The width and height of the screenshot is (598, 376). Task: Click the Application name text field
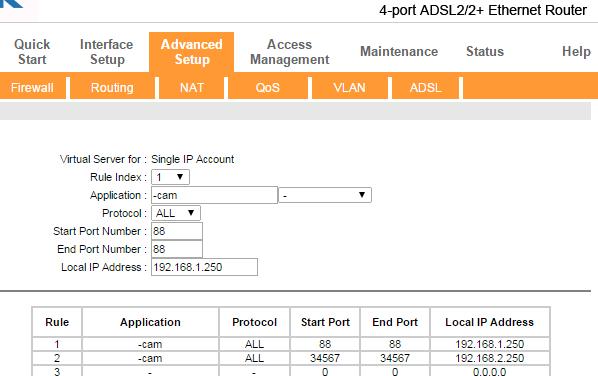point(214,195)
